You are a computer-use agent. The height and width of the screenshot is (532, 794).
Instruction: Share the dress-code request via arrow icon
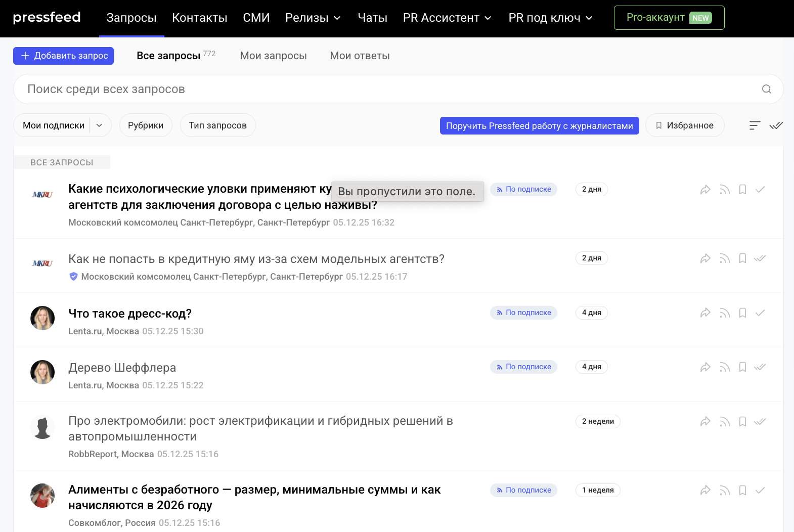(705, 313)
